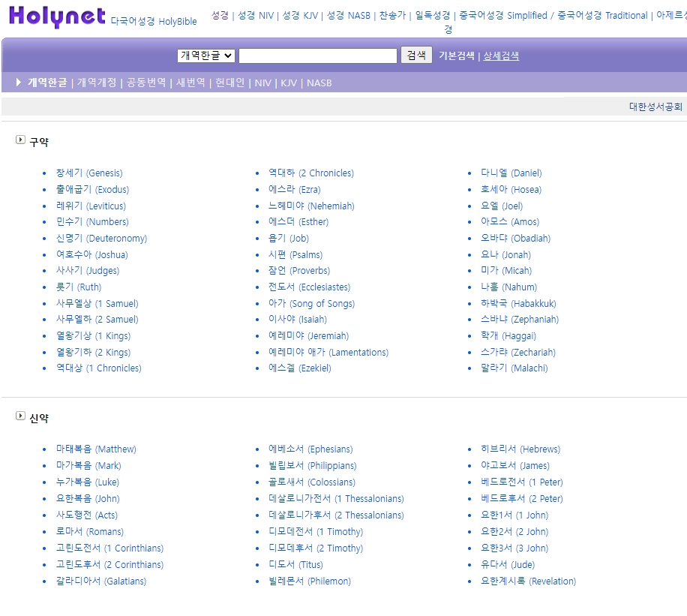Viewport: 687px width, 616px height.
Task: Open 성경 in top navigation
Action: coord(220,15)
